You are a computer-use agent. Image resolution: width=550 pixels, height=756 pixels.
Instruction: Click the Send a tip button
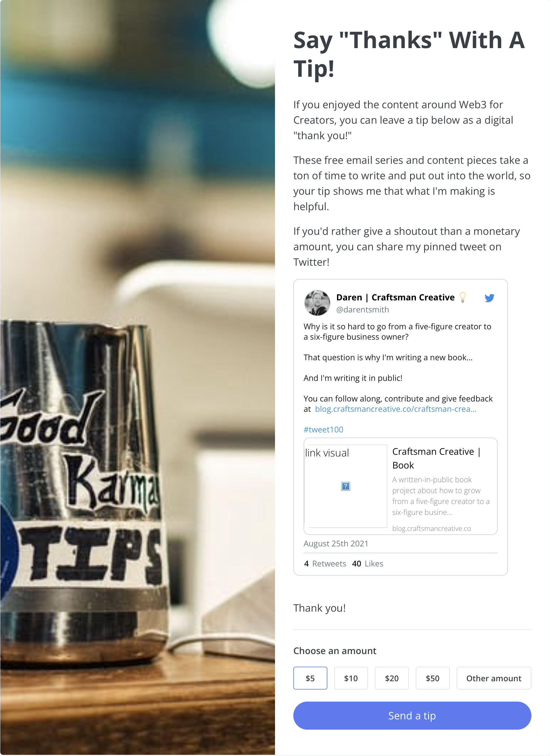[412, 716]
